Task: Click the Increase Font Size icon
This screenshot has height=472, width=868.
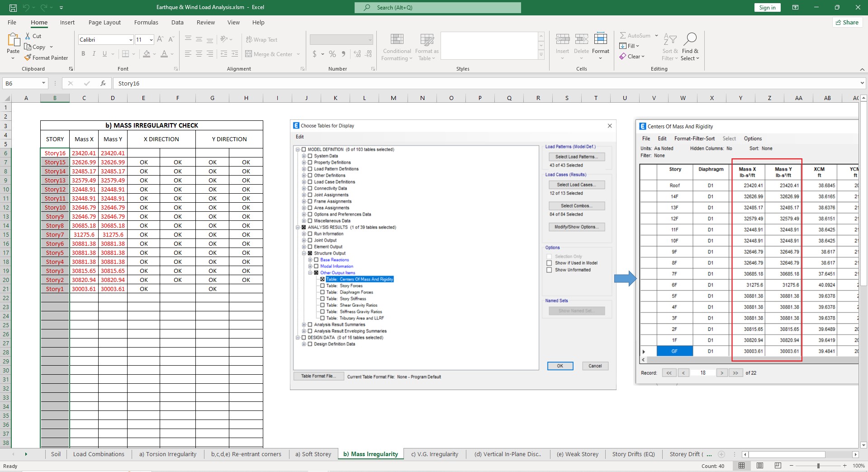Action: 160,40
